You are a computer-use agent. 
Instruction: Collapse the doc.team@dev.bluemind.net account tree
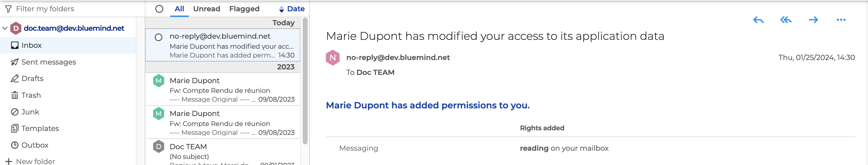(5, 28)
